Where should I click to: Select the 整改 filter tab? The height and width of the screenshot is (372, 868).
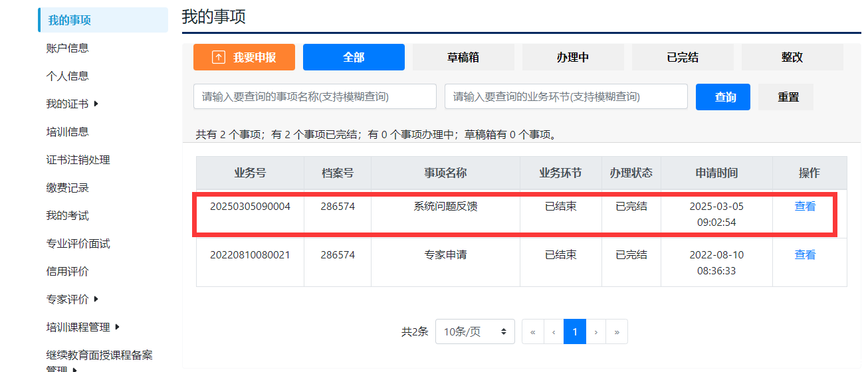pos(792,57)
